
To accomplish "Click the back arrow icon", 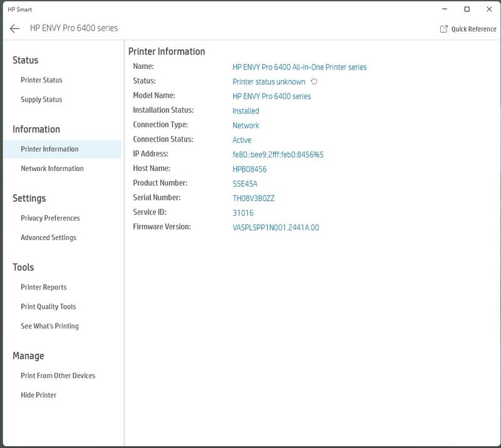I will coord(14,28).
